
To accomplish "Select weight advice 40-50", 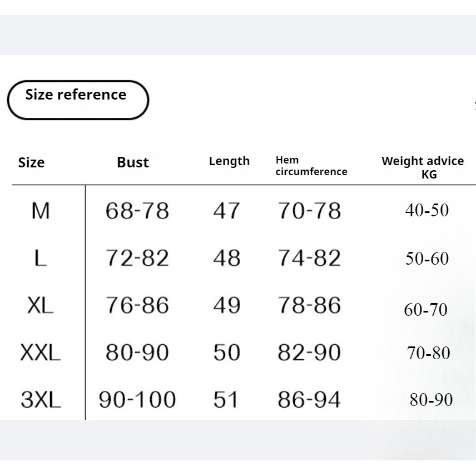I will point(427,210).
